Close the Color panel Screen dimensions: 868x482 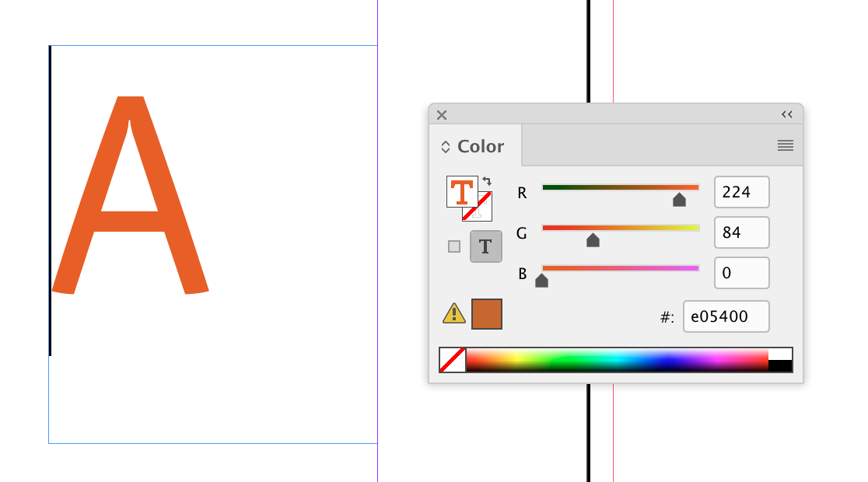click(441, 114)
